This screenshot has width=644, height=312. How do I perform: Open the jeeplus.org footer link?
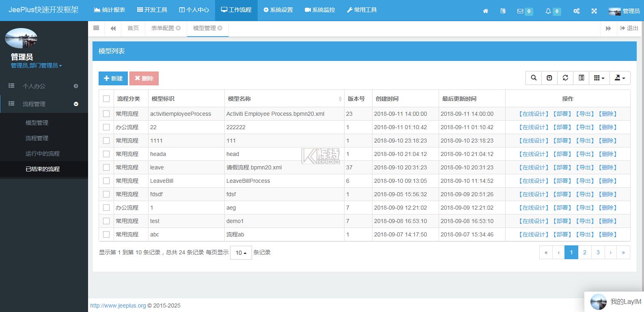118,305
